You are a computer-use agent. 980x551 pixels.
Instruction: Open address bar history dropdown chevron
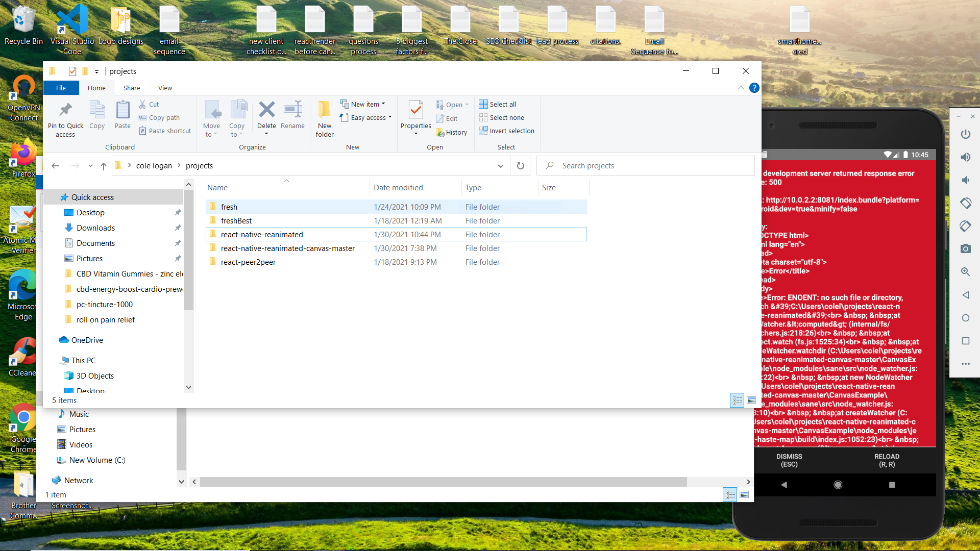click(501, 166)
